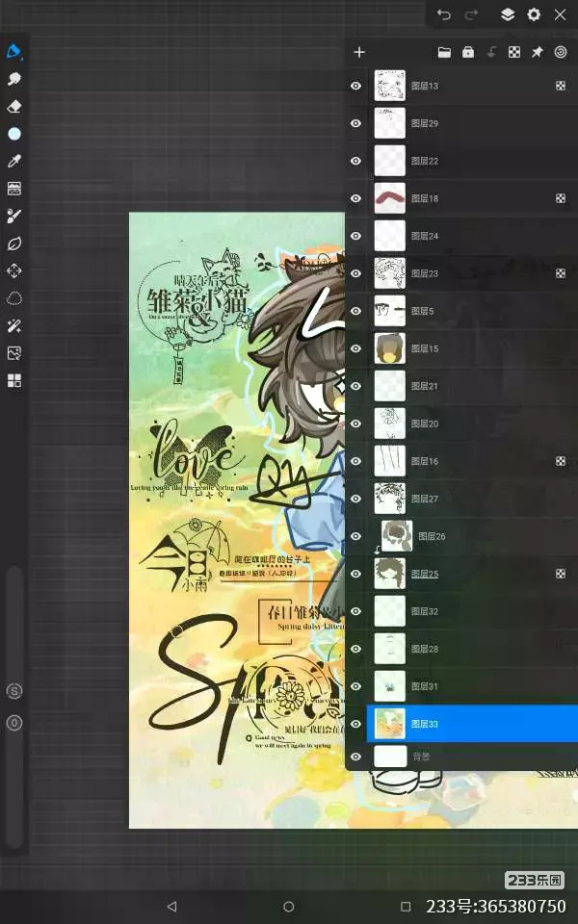
Task: Toggle visibility of 图层22
Action: point(355,161)
